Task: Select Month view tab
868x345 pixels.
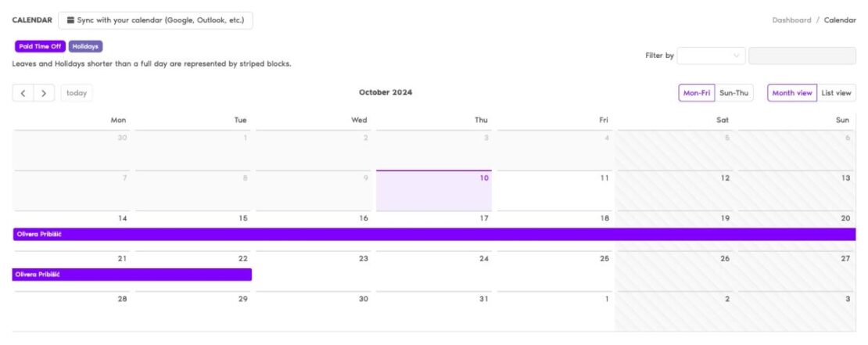Action: [x=791, y=93]
